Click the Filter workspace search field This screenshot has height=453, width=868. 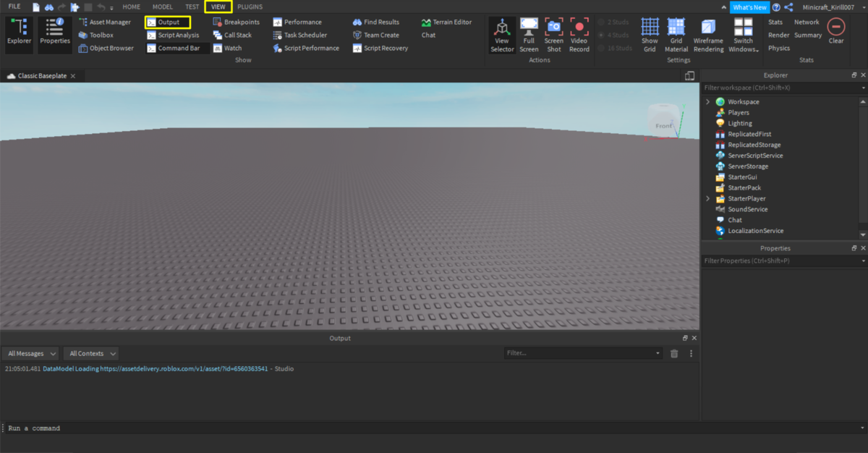pos(780,88)
